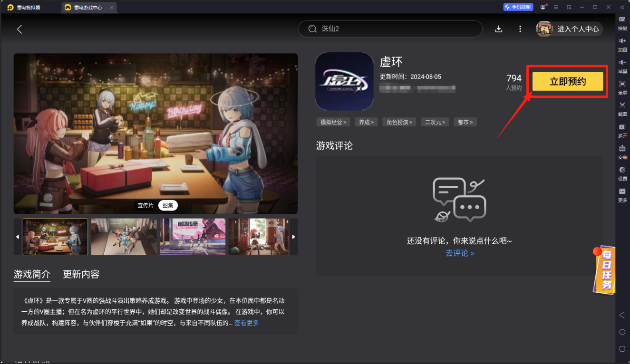Open hamburger menu in title bar

tap(556, 7)
